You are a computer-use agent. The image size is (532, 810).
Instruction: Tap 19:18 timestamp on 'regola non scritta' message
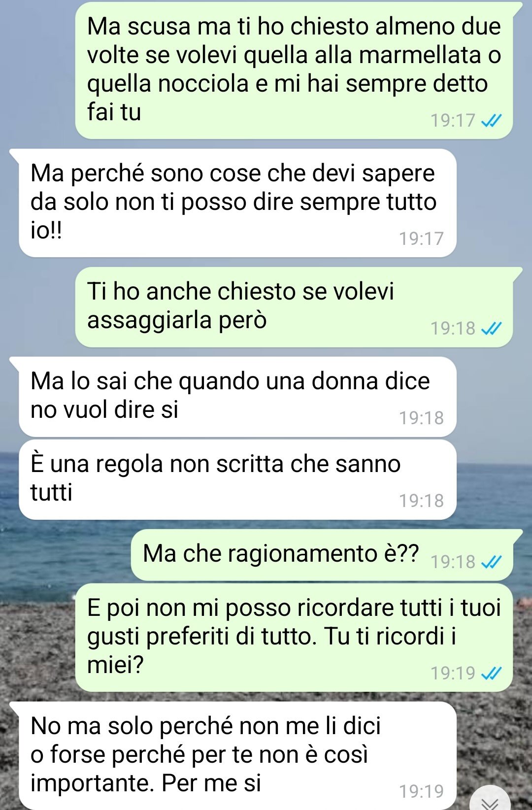[x=422, y=501]
